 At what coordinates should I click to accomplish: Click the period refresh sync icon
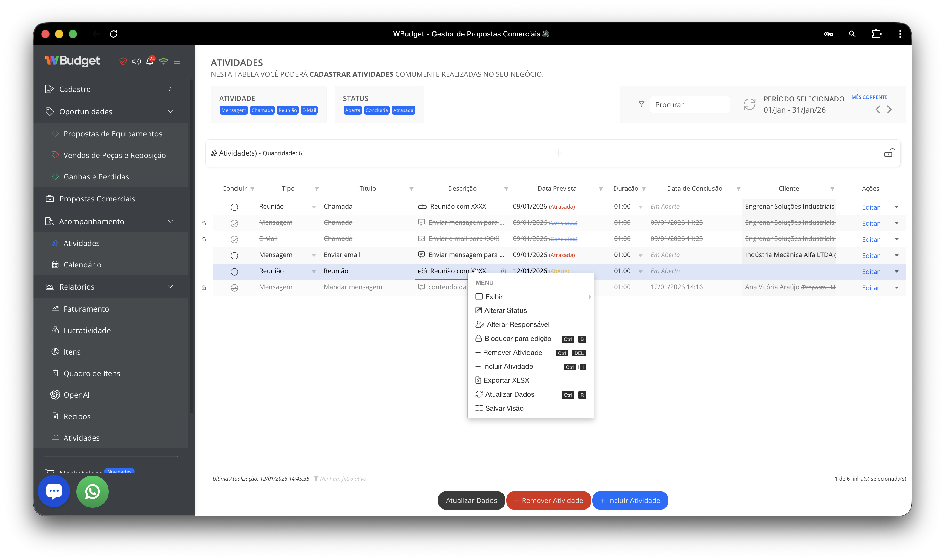pyautogui.click(x=749, y=104)
